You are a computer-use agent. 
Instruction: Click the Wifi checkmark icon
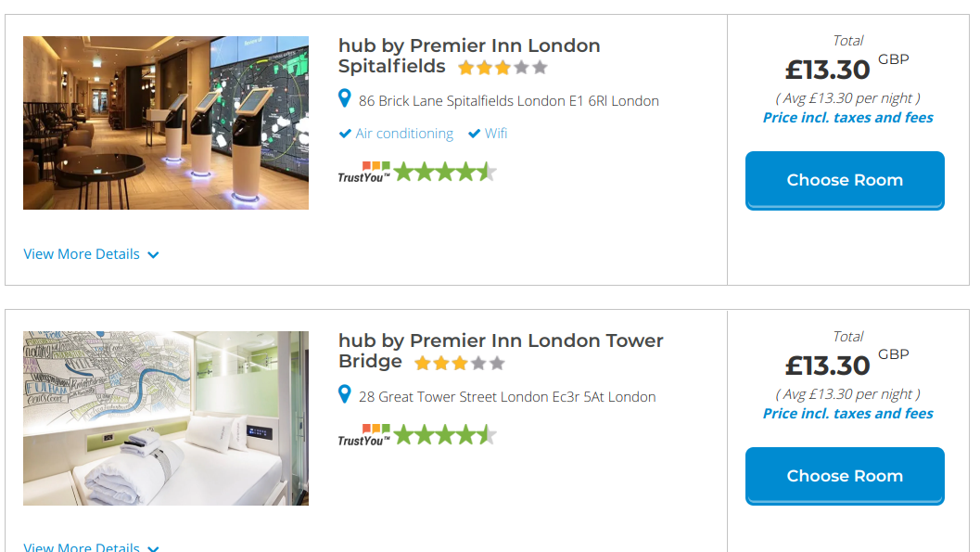(474, 134)
